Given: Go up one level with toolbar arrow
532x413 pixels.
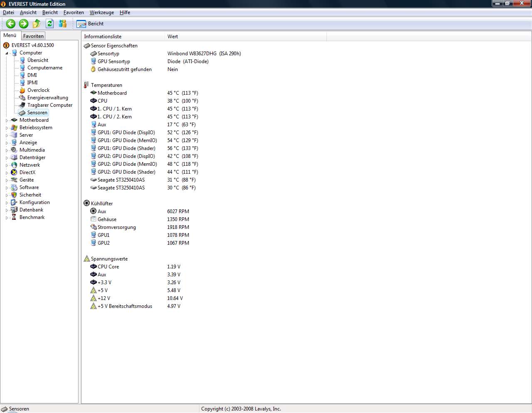Looking at the screenshot, I should tap(37, 24).
